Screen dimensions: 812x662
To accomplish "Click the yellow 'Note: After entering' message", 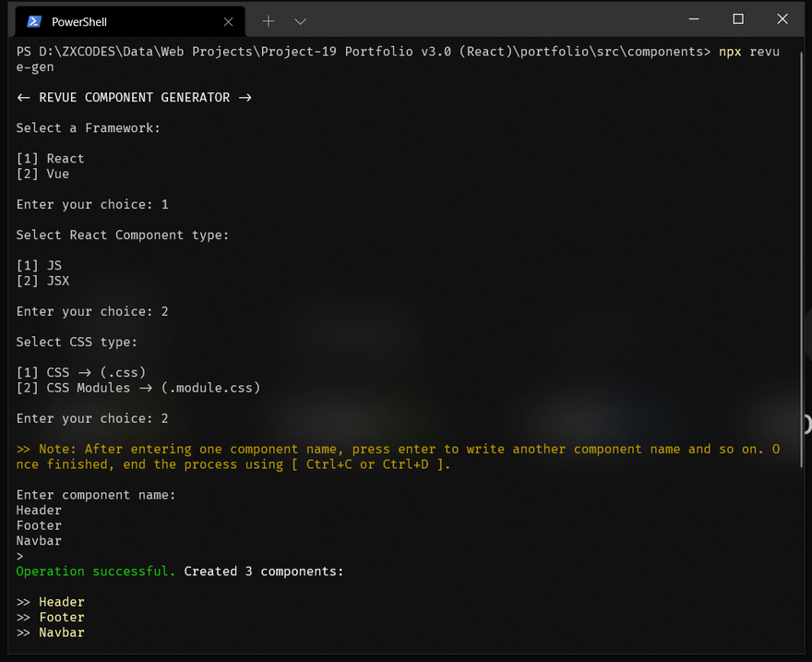I will (x=398, y=457).
